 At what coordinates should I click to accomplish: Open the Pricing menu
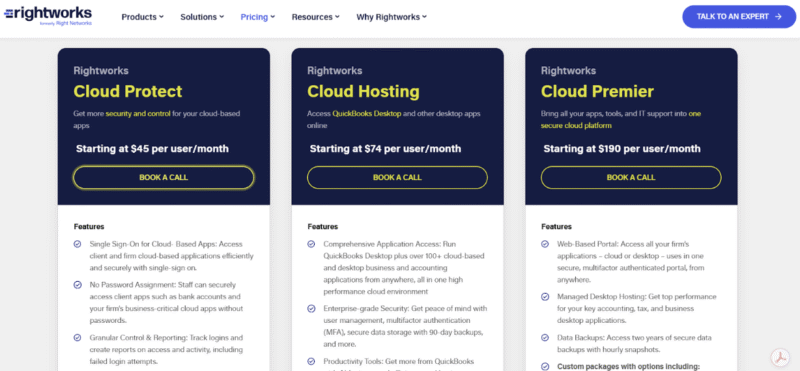pos(258,17)
